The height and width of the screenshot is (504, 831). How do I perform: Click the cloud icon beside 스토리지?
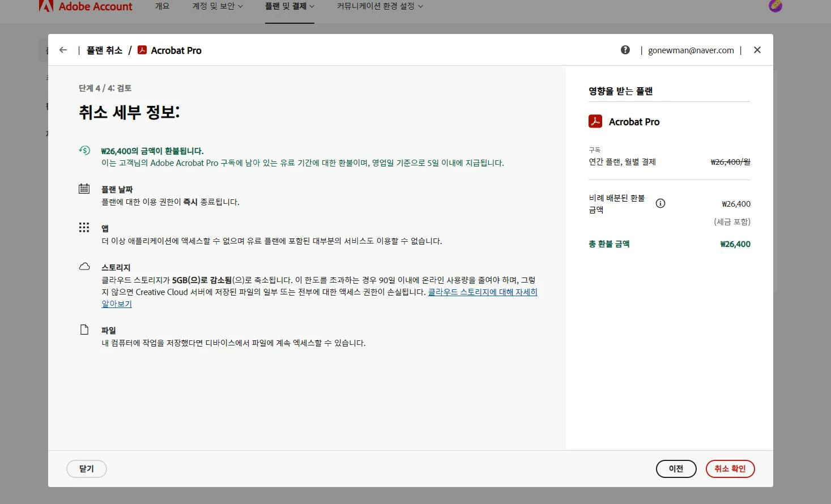tap(84, 266)
